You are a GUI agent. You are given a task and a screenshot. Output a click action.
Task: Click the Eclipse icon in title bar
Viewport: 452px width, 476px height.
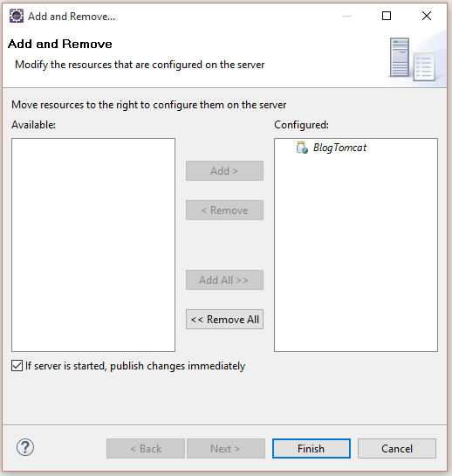(17, 16)
